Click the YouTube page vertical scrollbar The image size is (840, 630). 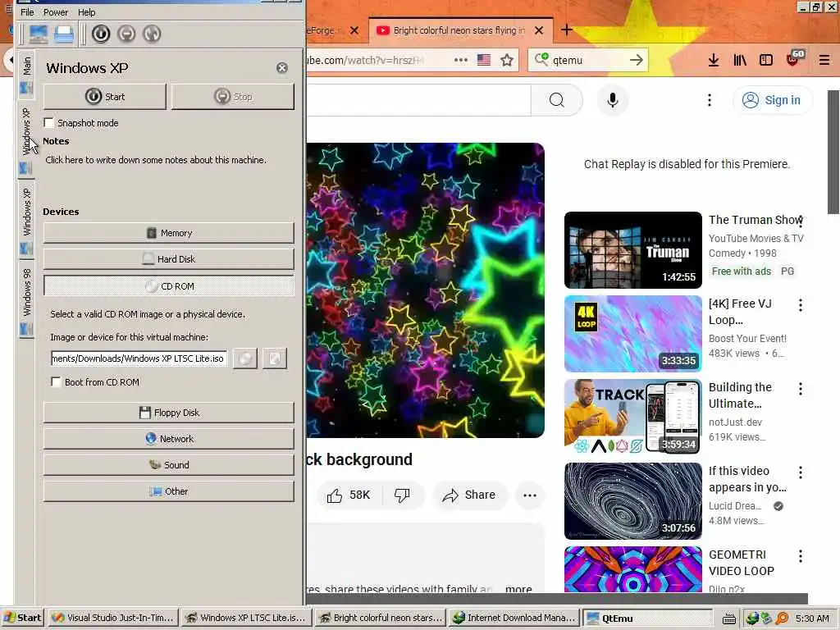click(x=833, y=152)
